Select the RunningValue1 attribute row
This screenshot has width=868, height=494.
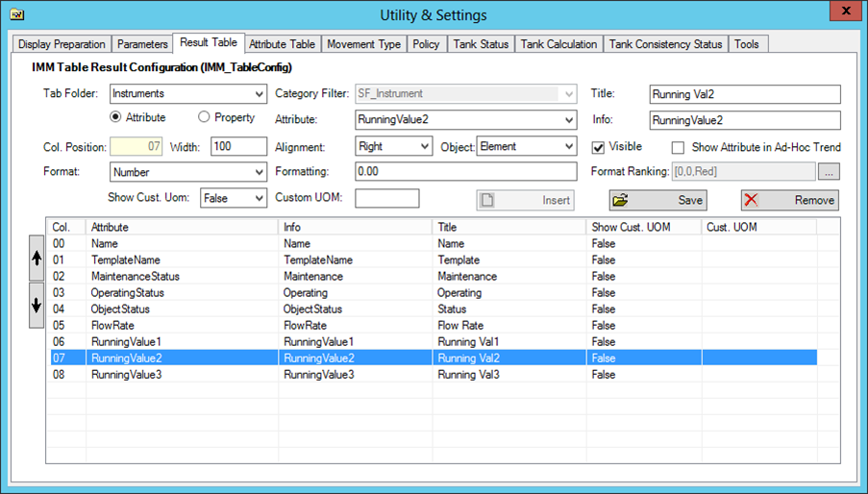click(x=434, y=342)
